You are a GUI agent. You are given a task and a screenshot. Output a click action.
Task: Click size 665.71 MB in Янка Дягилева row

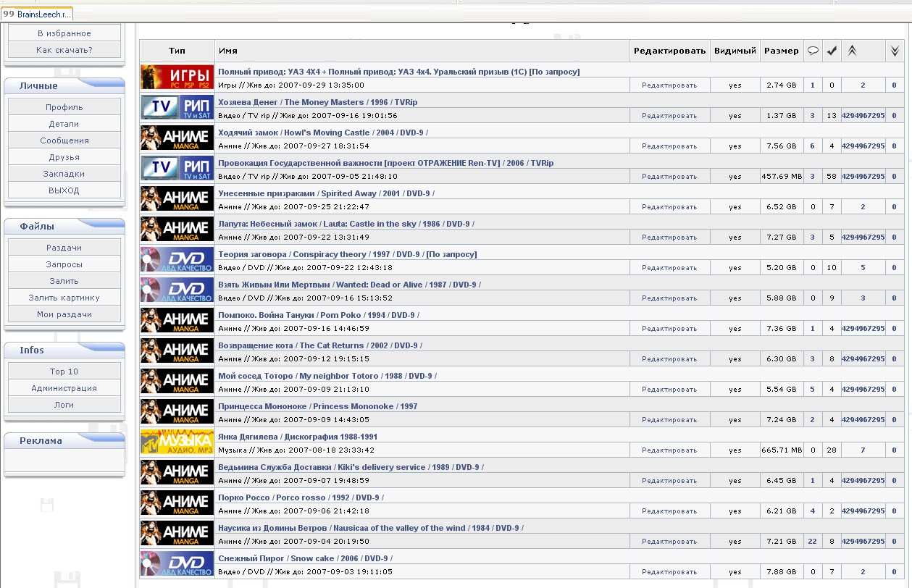click(782, 450)
